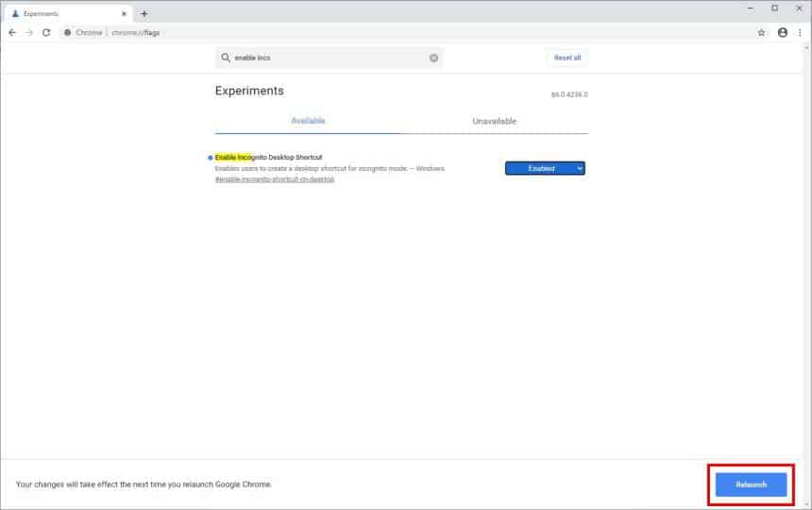Viewport: 812px width, 510px height.
Task: Open the profile avatar menu
Action: [x=783, y=33]
